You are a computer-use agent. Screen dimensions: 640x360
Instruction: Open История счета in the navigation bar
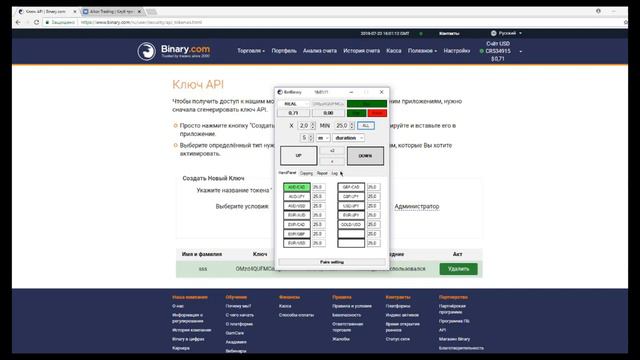click(x=361, y=51)
